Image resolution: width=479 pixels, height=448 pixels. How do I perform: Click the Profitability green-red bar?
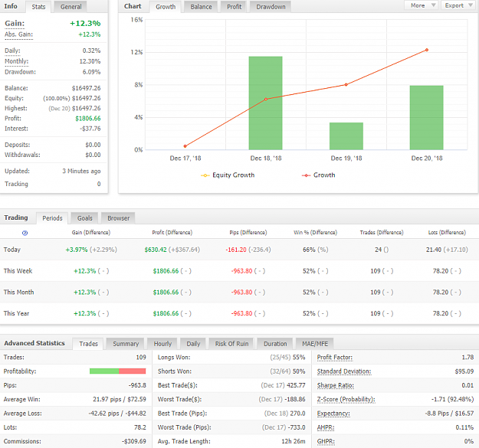click(x=117, y=371)
